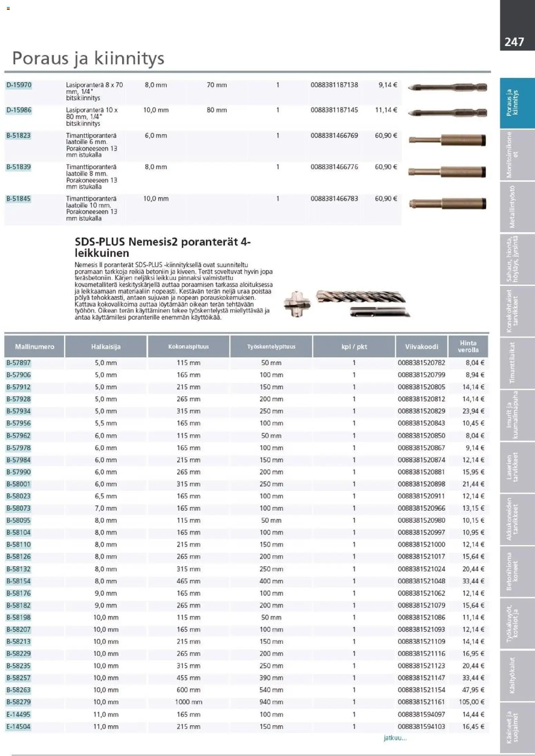This screenshot has width=535, height=756.
Task: Click the Poraus ja kiinnitys page heading
Action: [x=88, y=58]
